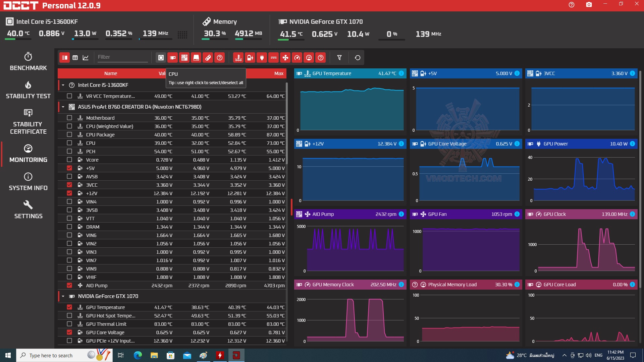Switch to the table-only view icon

point(75,58)
